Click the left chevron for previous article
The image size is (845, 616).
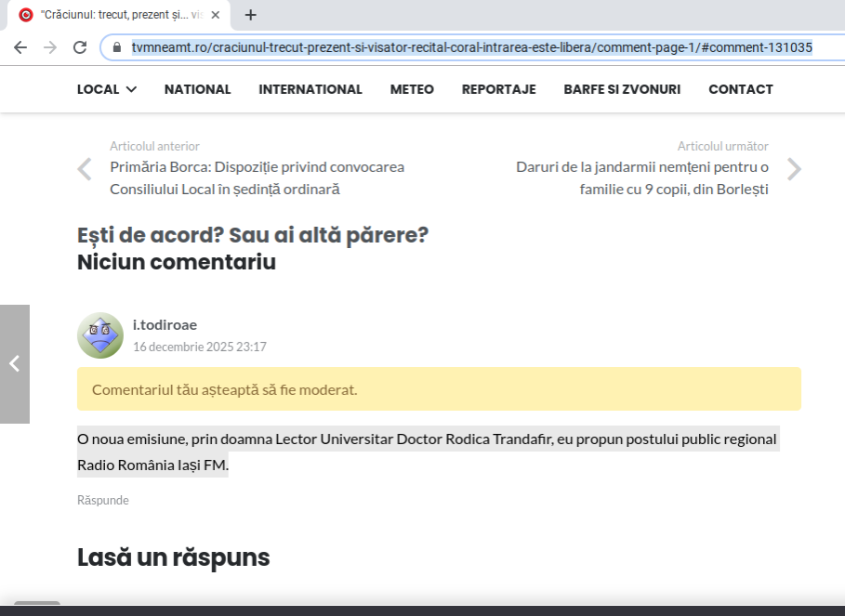pyautogui.click(x=85, y=168)
